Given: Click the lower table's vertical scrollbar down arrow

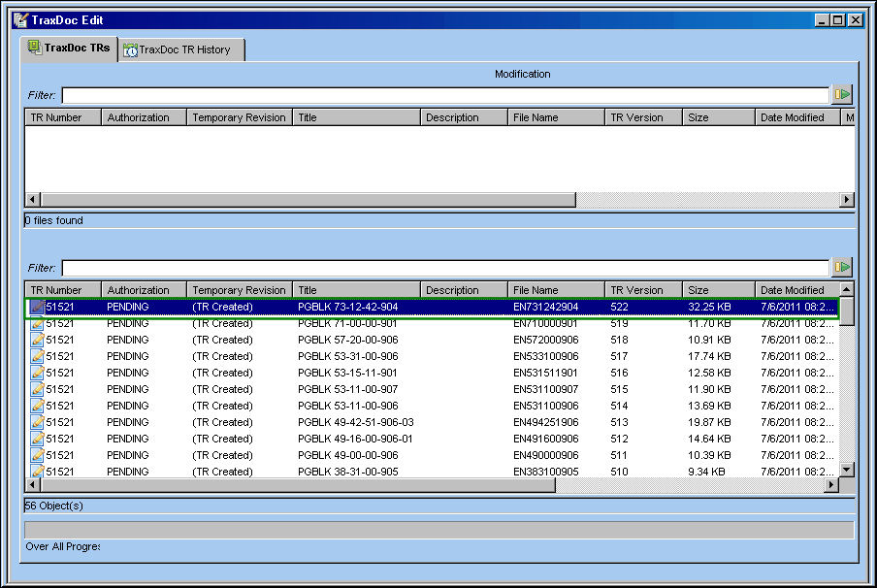Looking at the screenshot, I should click(847, 470).
